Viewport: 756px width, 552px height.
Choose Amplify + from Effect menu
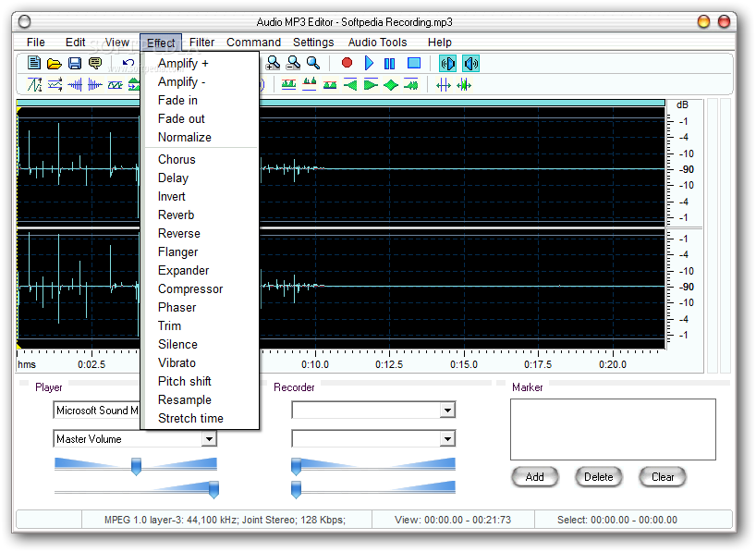tap(202, 63)
